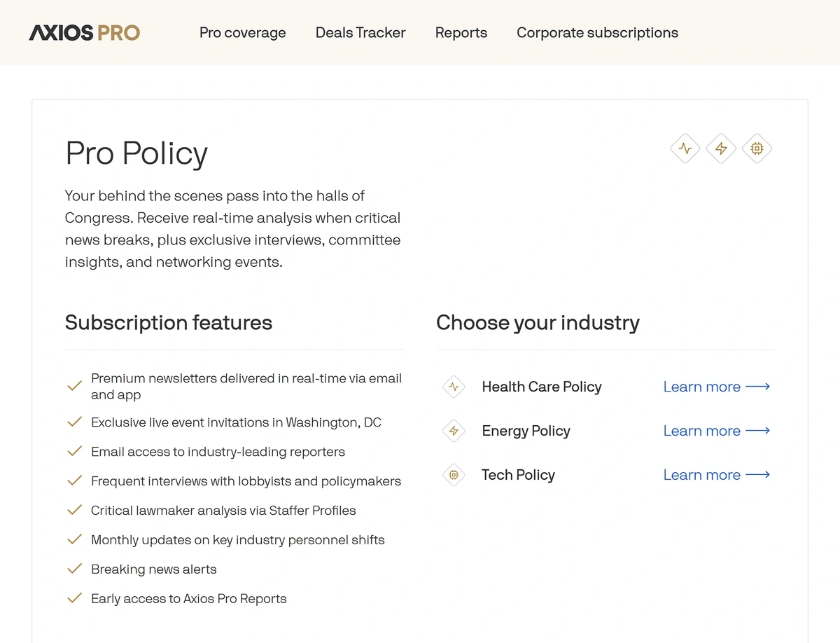Open the Pro coverage menu
The image size is (840, 643).
point(243,33)
